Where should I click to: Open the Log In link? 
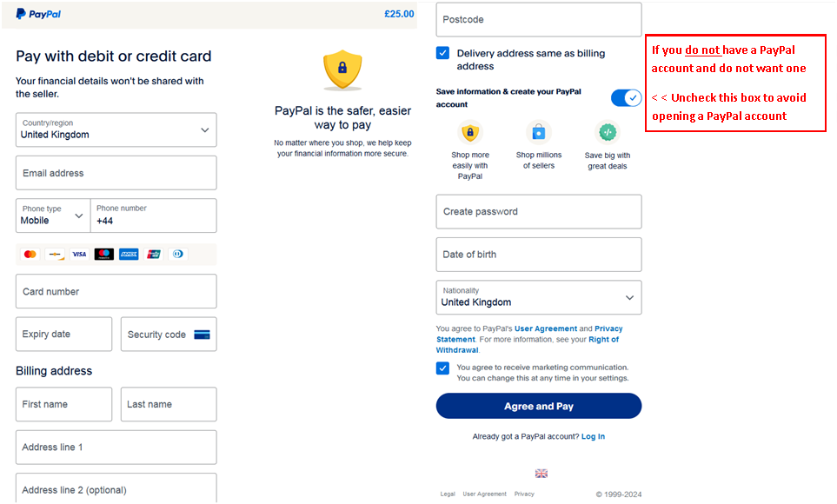[x=593, y=437]
